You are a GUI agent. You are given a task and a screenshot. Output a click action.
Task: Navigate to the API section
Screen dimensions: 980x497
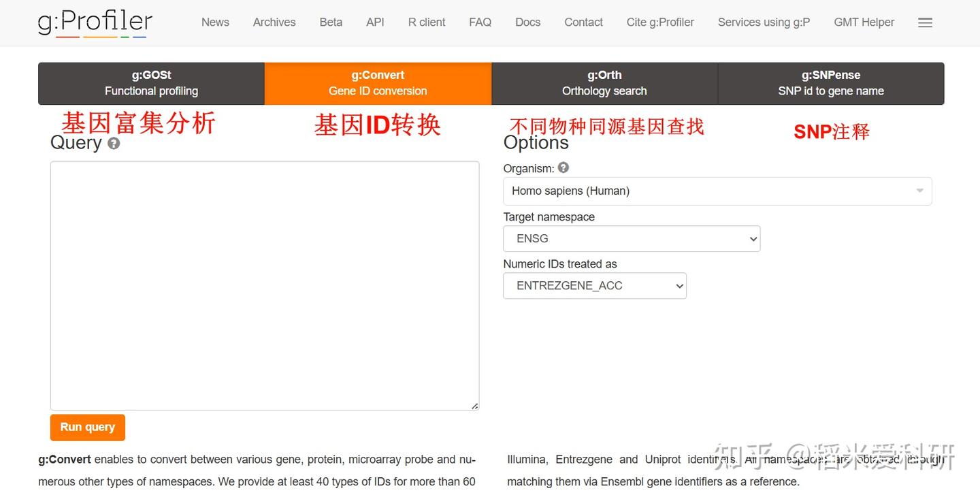click(x=375, y=22)
